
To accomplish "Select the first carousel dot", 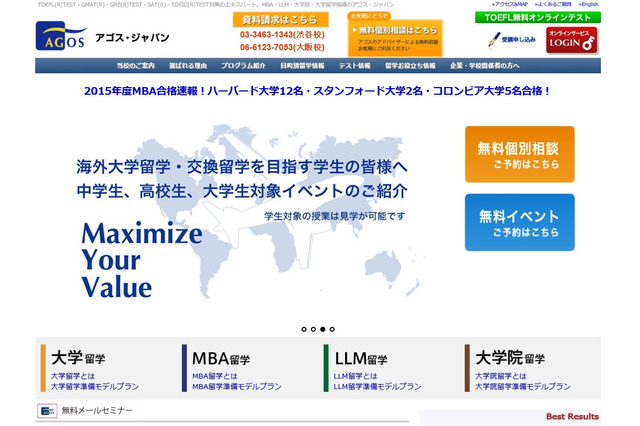I will [304, 329].
